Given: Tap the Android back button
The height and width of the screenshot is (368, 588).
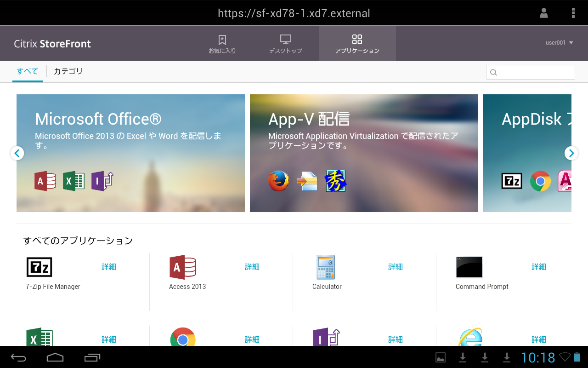Looking at the screenshot, I should pyautogui.click(x=19, y=357).
